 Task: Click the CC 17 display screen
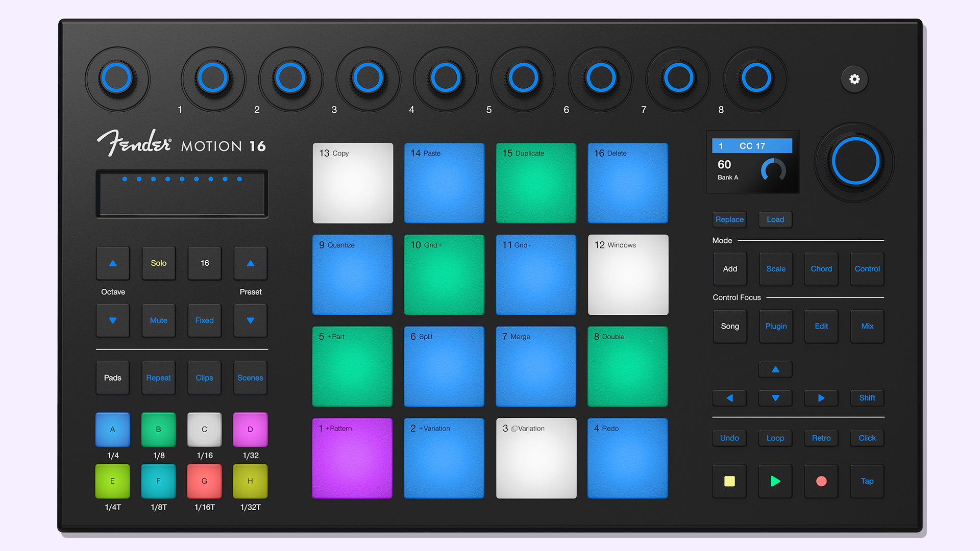753,162
